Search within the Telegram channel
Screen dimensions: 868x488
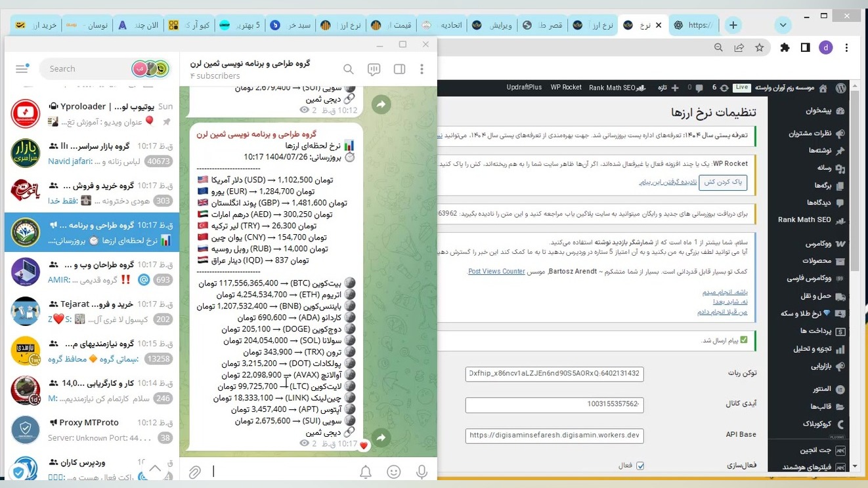click(x=349, y=70)
